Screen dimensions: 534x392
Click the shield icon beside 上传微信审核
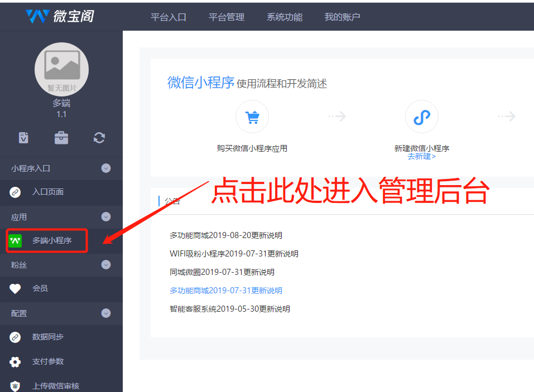15,386
